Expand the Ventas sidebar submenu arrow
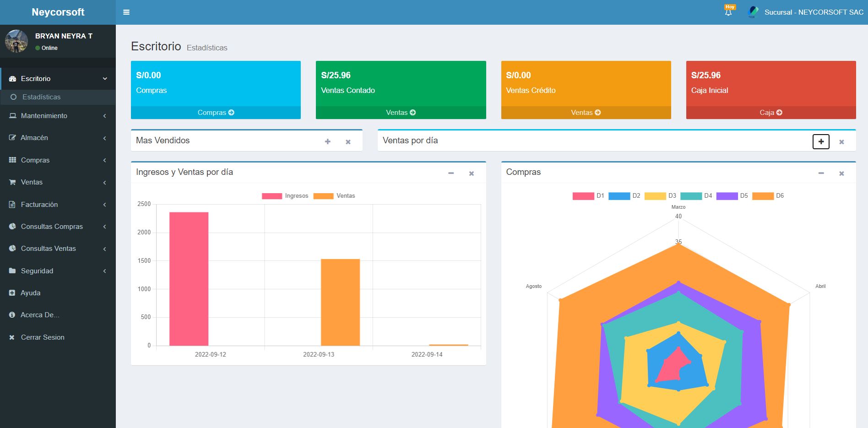Image resolution: width=868 pixels, height=428 pixels. click(105, 183)
